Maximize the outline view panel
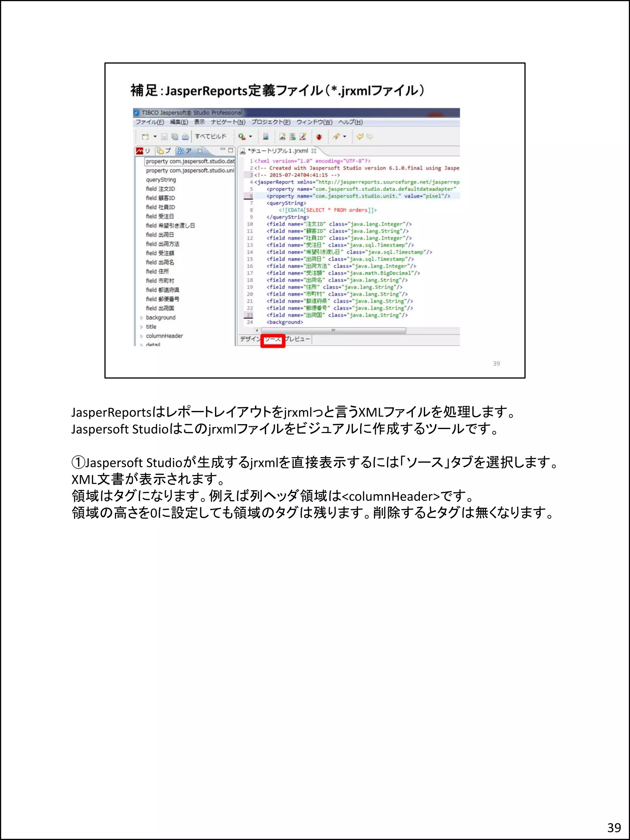This screenshot has width=630, height=840. (x=230, y=150)
